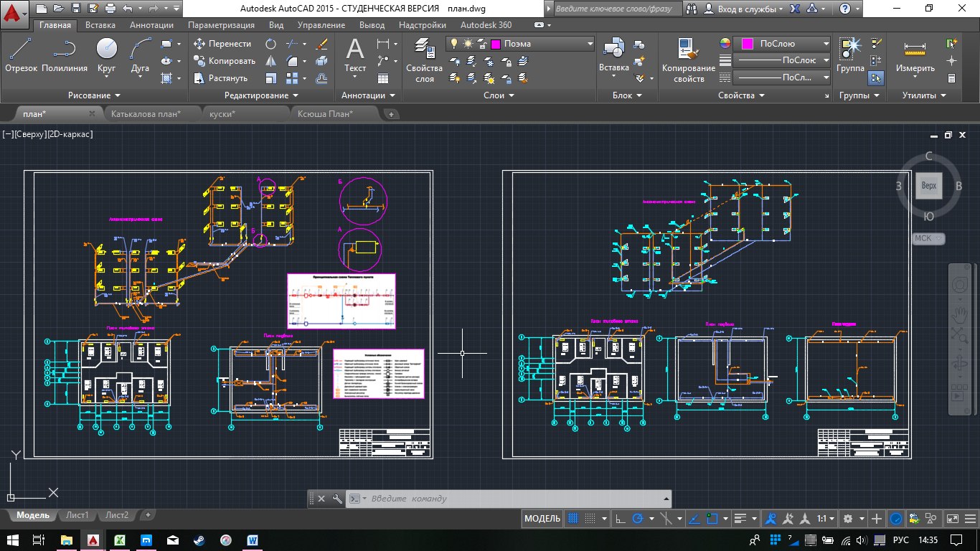Image resolution: width=980 pixels, height=551 pixels.
Task: Switch to the Параметризация ribbon tab
Action: click(x=221, y=25)
